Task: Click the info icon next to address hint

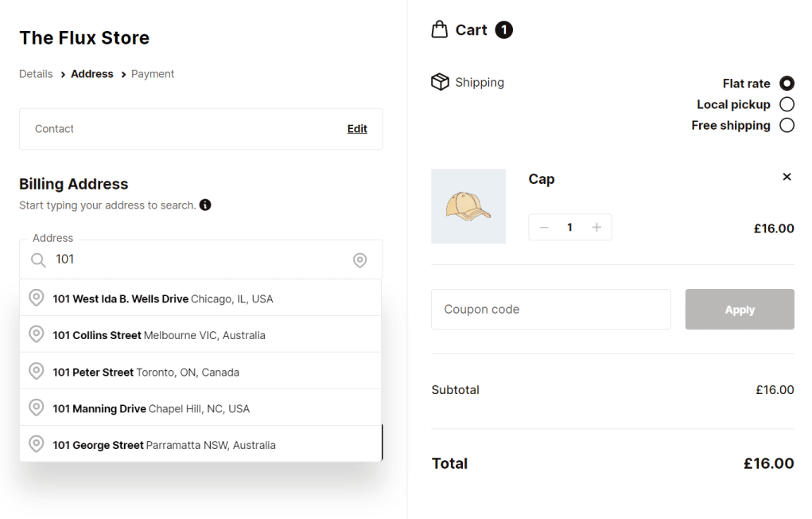Action: (205, 205)
